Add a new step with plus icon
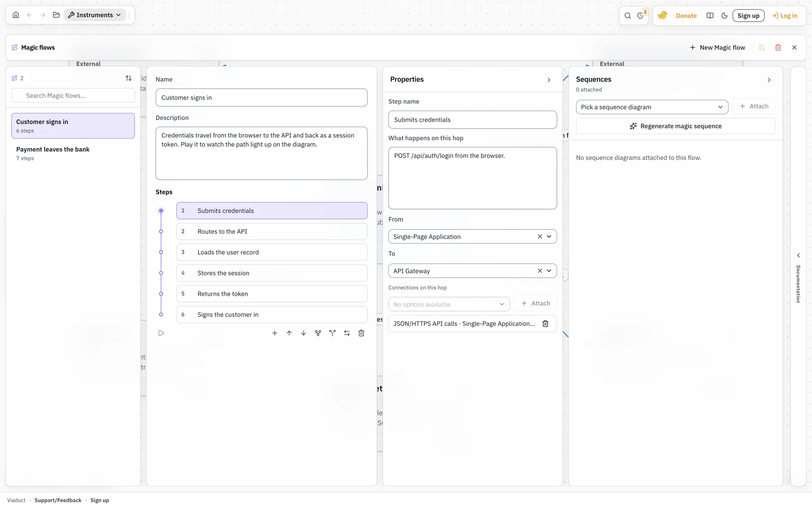This screenshot has height=508, width=812. (275, 333)
